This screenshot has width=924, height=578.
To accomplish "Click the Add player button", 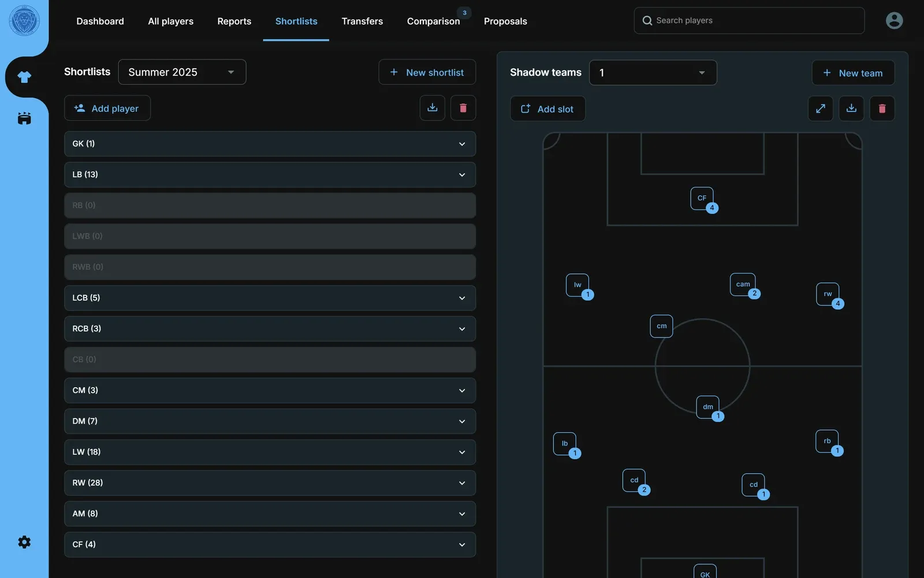I will tap(107, 108).
